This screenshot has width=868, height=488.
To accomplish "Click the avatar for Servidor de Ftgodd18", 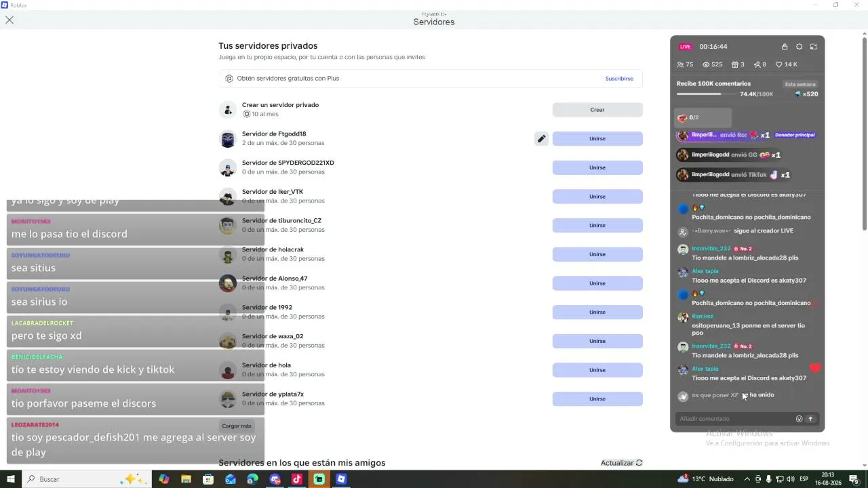I will (x=228, y=139).
